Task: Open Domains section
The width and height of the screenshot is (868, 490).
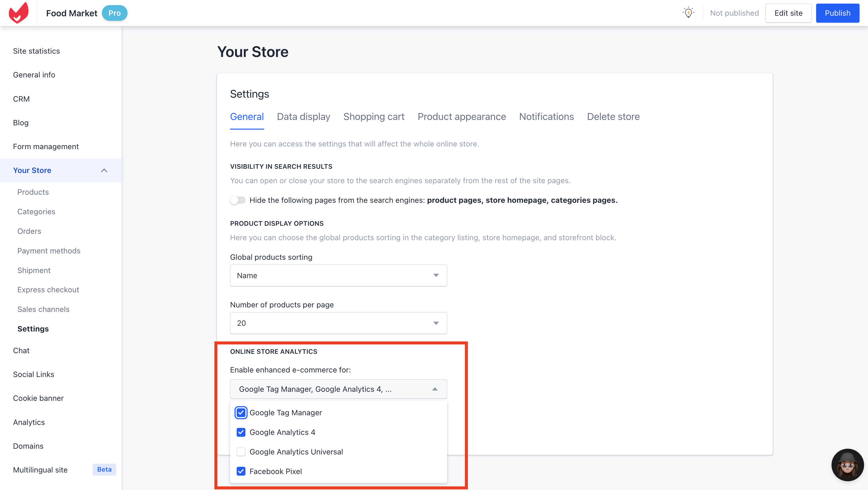Action: click(x=28, y=446)
